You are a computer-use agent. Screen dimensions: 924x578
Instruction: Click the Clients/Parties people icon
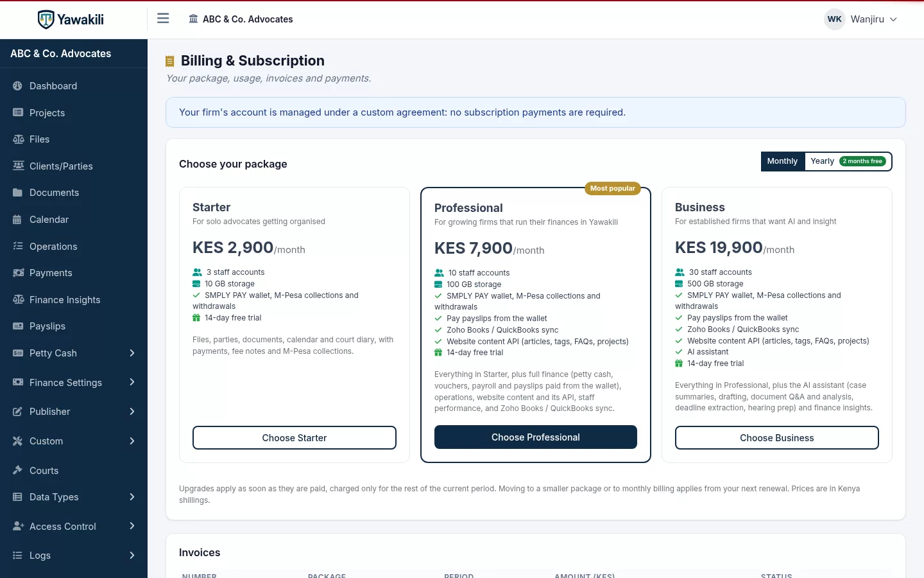point(18,166)
